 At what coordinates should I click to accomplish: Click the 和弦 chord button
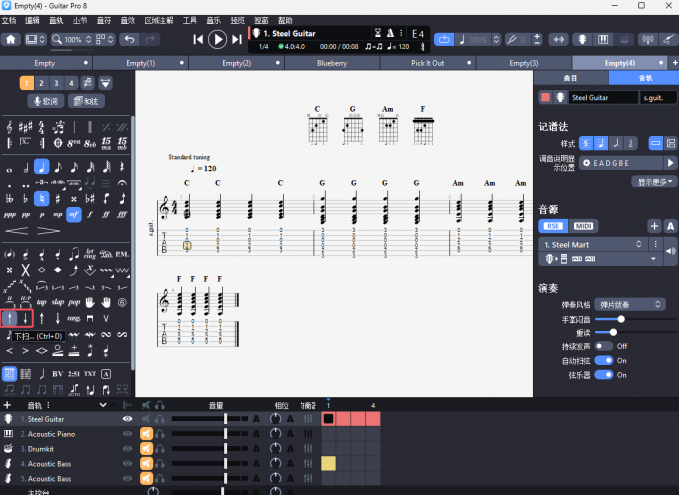[x=89, y=101]
